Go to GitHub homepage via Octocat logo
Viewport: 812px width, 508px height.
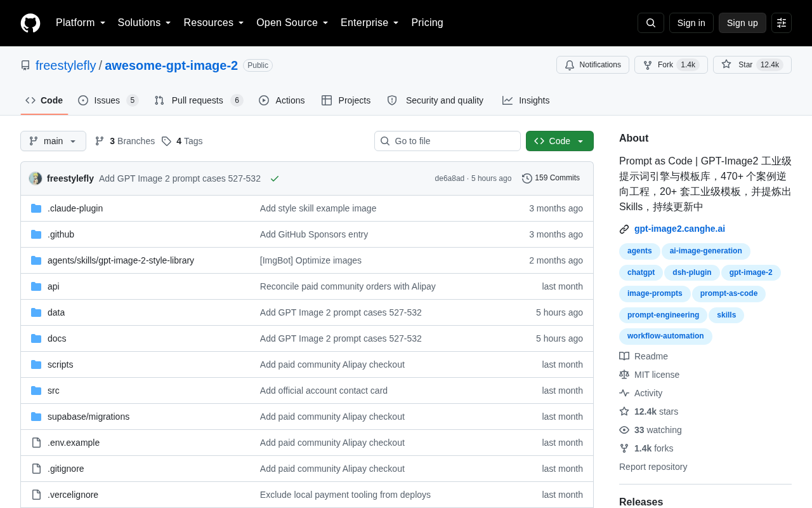click(x=30, y=23)
